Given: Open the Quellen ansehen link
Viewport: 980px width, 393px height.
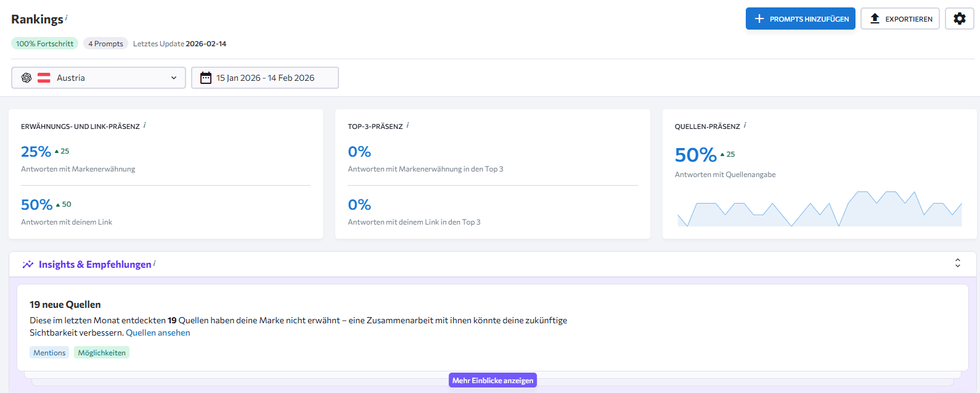Looking at the screenshot, I should click(158, 333).
